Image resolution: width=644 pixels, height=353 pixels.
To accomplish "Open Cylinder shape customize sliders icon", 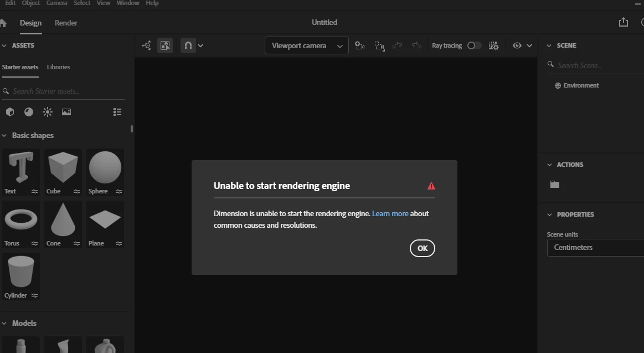I will [34, 296].
